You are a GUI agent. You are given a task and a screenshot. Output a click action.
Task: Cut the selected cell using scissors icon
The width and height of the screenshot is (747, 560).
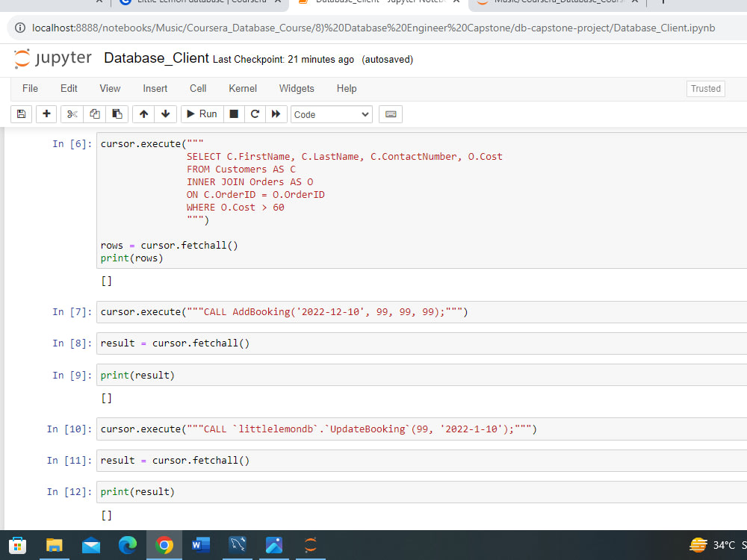point(71,113)
